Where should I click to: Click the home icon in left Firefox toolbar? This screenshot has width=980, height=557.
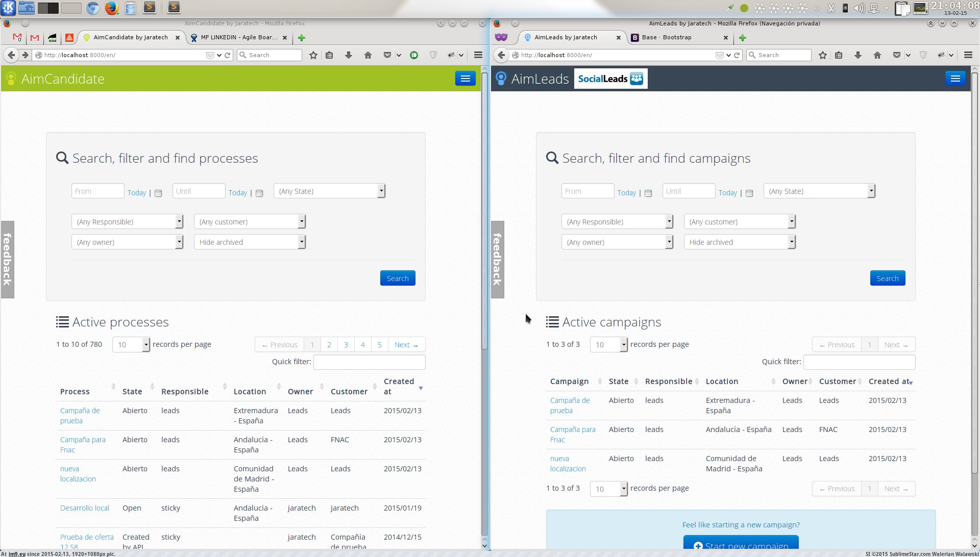(367, 55)
